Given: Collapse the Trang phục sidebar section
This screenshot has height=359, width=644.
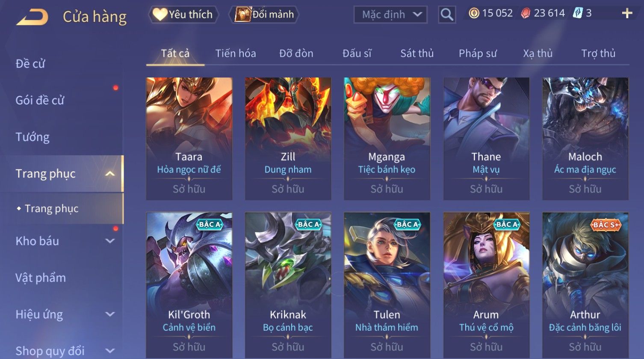Looking at the screenshot, I should point(110,174).
